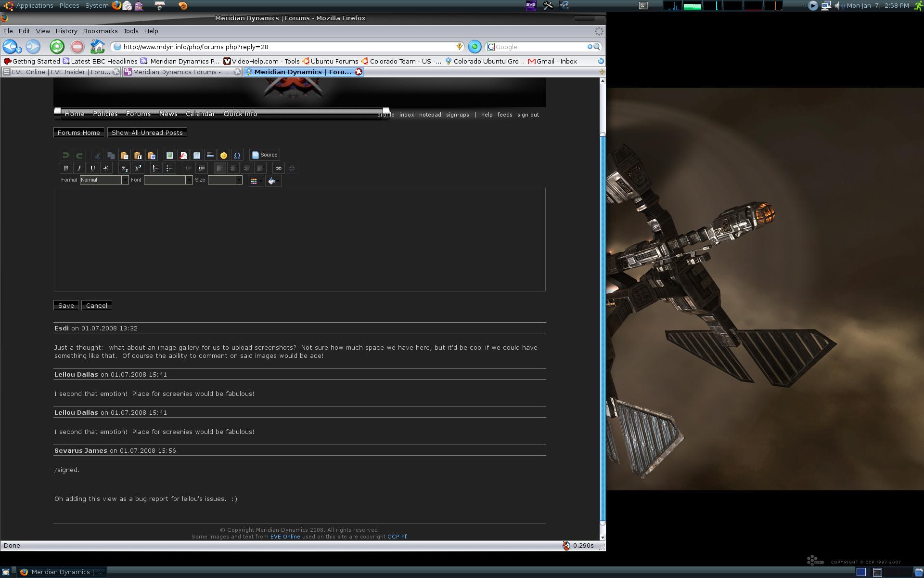Open the Format dropdown showing Normal
The image size is (924, 578).
click(x=104, y=180)
